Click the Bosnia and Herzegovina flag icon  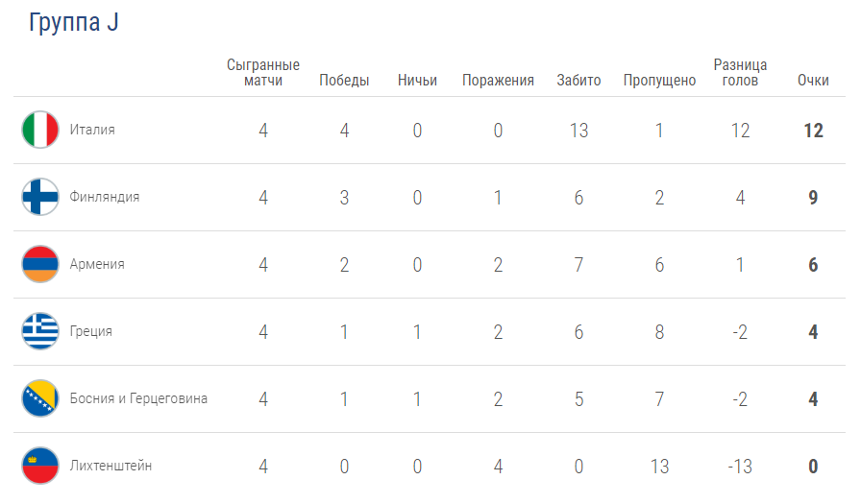[40, 398]
